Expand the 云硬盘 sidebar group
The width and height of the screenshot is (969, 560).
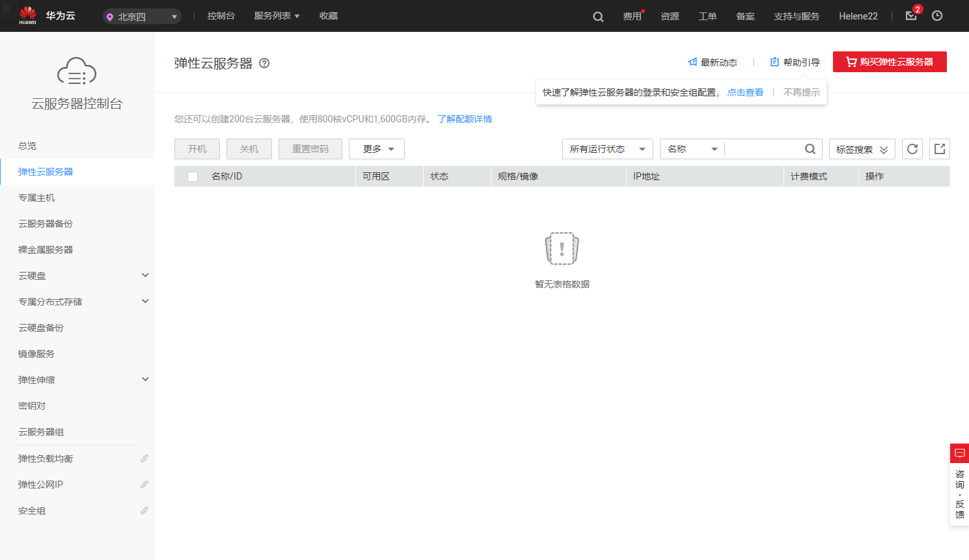pyautogui.click(x=145, y=276)
